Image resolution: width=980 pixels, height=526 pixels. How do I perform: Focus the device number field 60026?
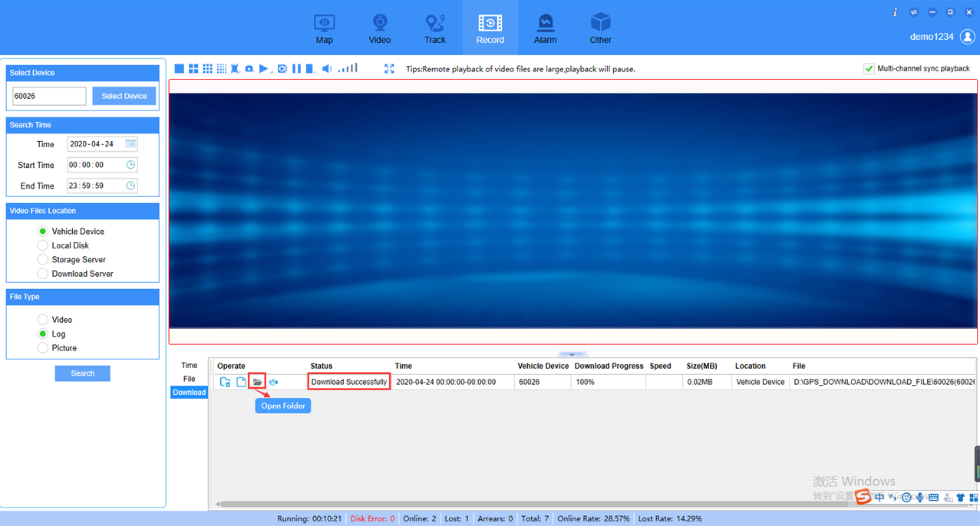click(50, 96)
